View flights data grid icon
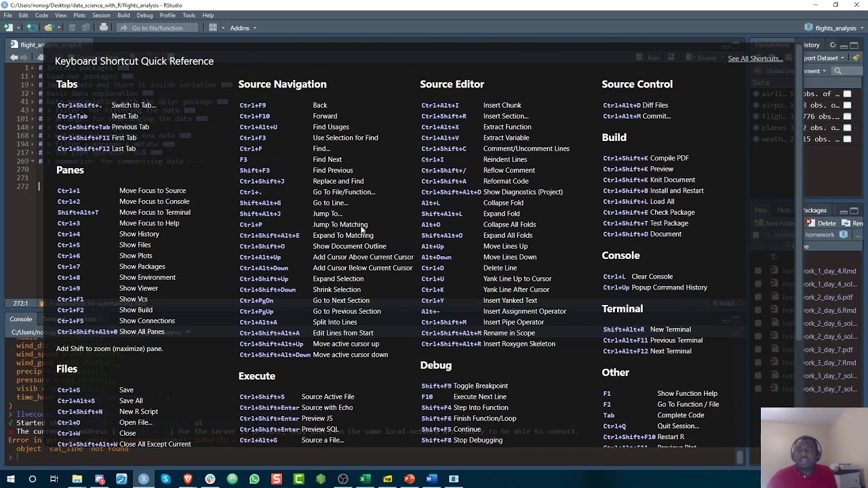This screenshot has height=488, width=868. (x=847, y=117)
